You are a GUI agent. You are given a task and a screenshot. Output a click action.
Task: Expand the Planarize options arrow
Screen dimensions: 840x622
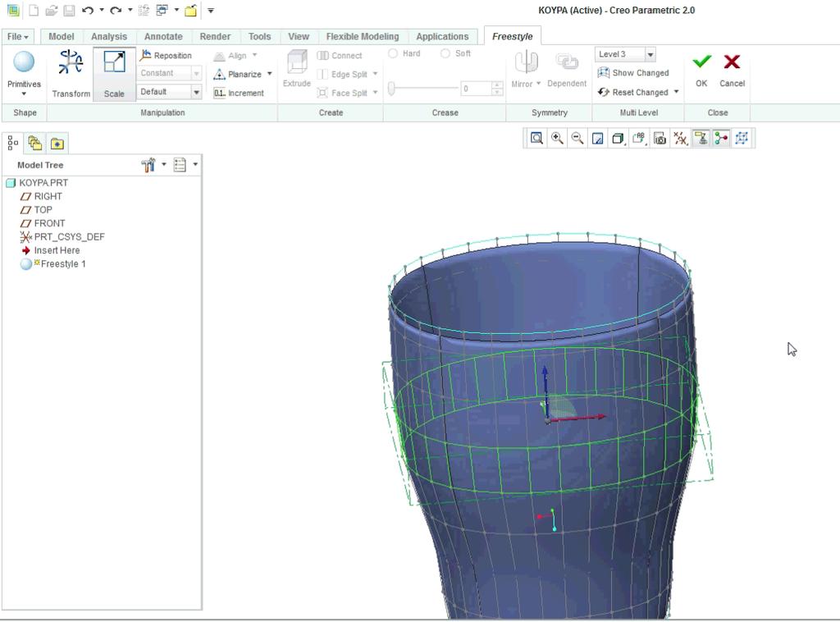269,74
